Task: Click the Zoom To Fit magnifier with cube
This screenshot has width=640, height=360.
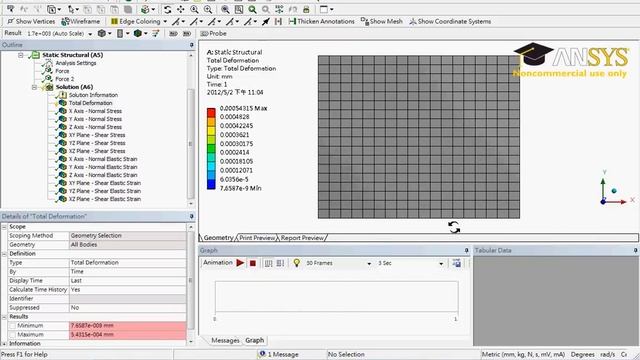Action: (225, 9)
